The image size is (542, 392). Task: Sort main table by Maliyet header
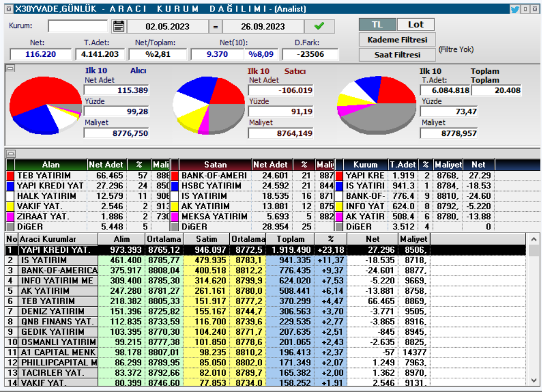(414, 239)
